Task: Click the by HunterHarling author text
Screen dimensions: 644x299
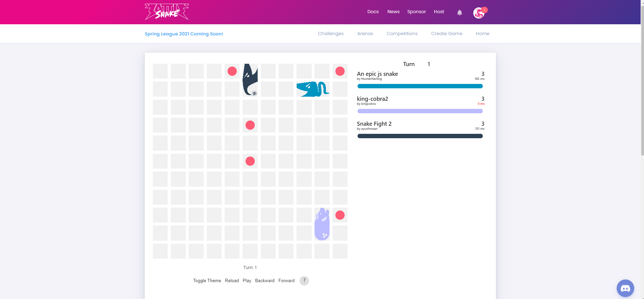Action: click(369, 79)
